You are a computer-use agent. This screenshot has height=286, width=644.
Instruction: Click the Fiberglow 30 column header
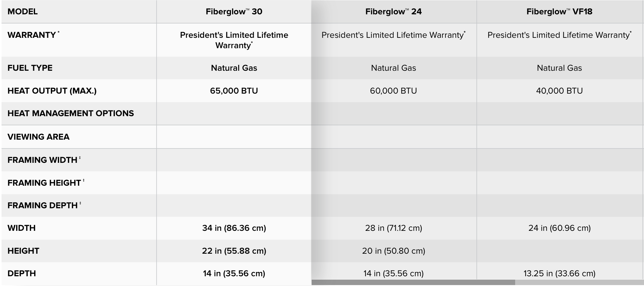(x=234, y=12)
